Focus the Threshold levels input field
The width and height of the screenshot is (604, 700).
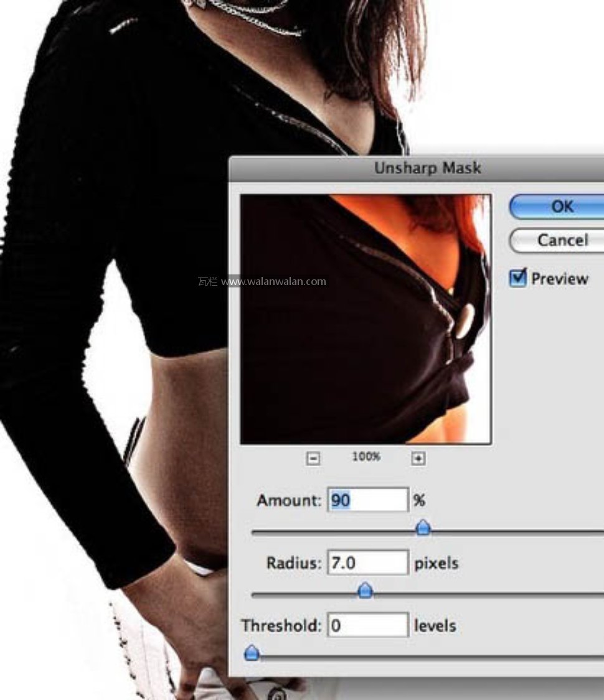[368, 625]
